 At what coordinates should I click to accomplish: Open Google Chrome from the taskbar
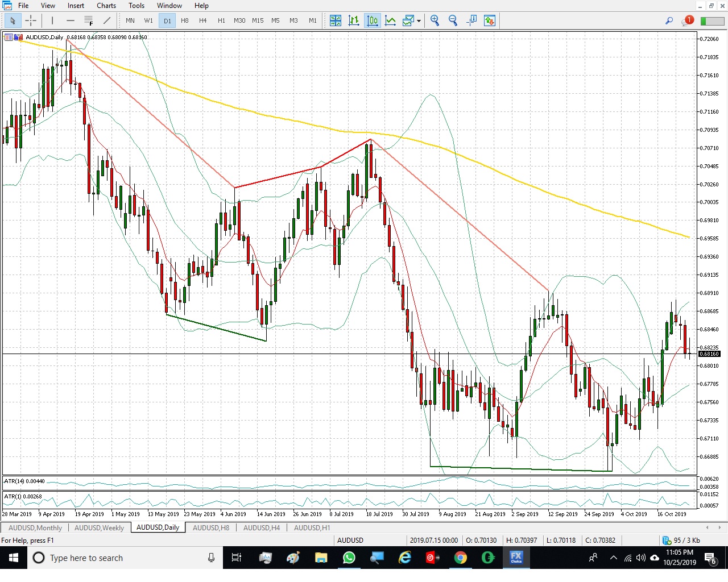[x=460, y=558]
